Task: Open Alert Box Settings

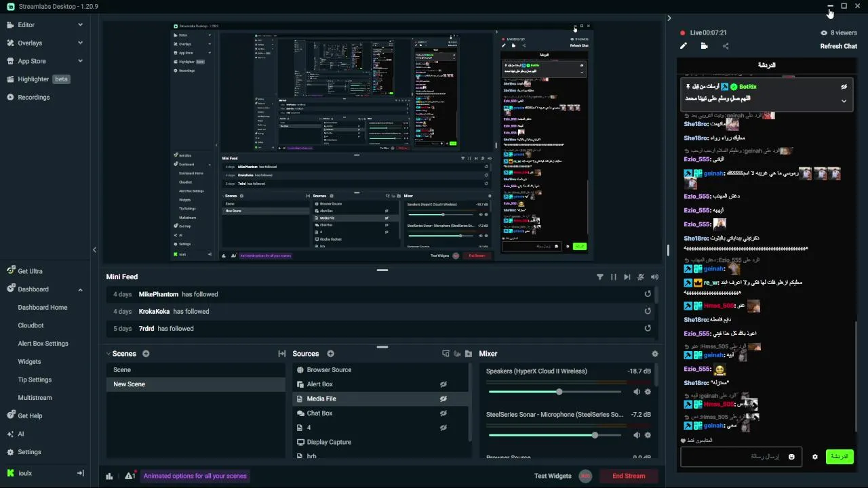Action: tap(43, 344)
